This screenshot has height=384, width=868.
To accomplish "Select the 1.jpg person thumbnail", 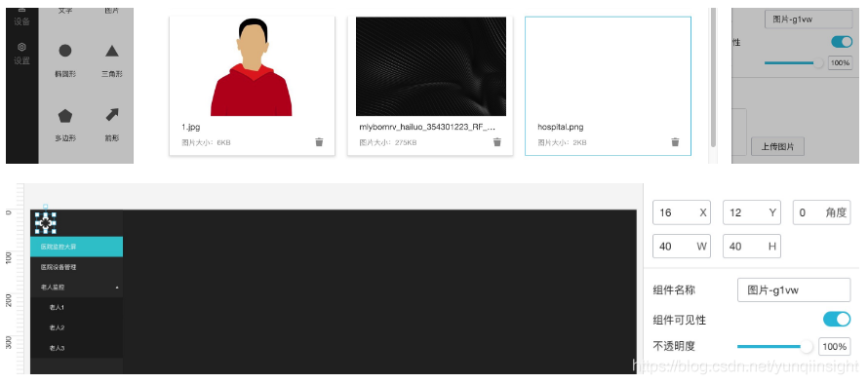I will pos(252,66).
